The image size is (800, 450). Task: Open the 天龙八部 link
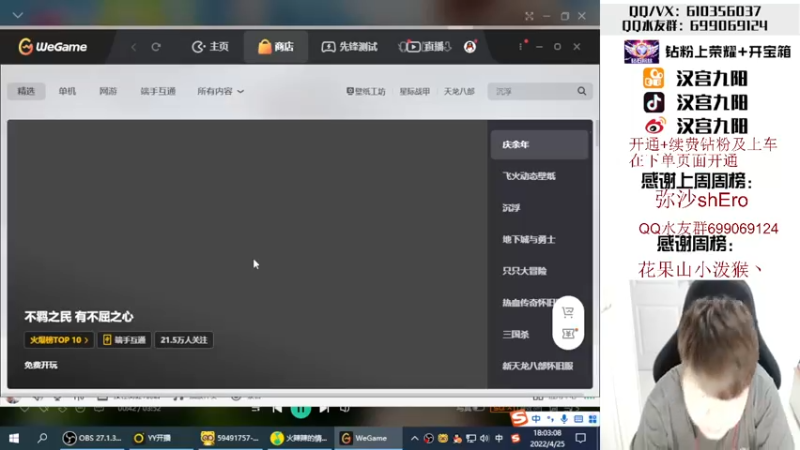459,91
